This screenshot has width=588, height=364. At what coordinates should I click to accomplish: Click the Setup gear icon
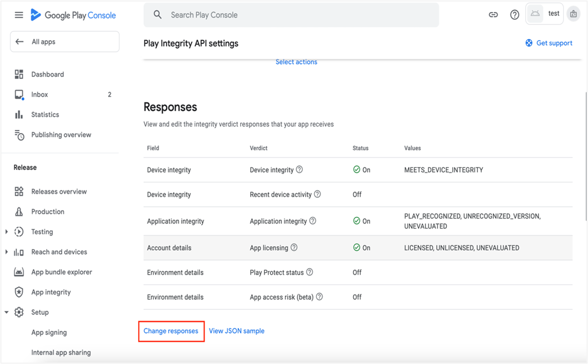pos(19,312)
